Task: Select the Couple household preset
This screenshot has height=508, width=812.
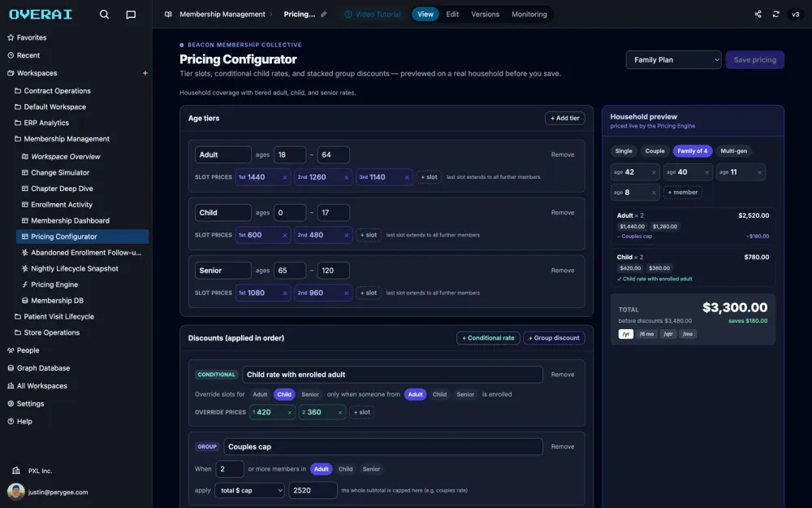Action: point(654,151)
